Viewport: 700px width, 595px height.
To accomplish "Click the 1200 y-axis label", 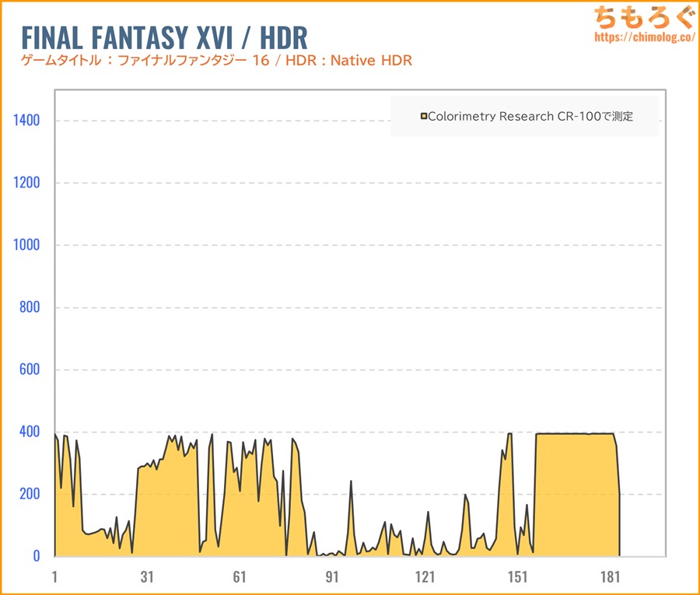I will click(x=26, y=183).
